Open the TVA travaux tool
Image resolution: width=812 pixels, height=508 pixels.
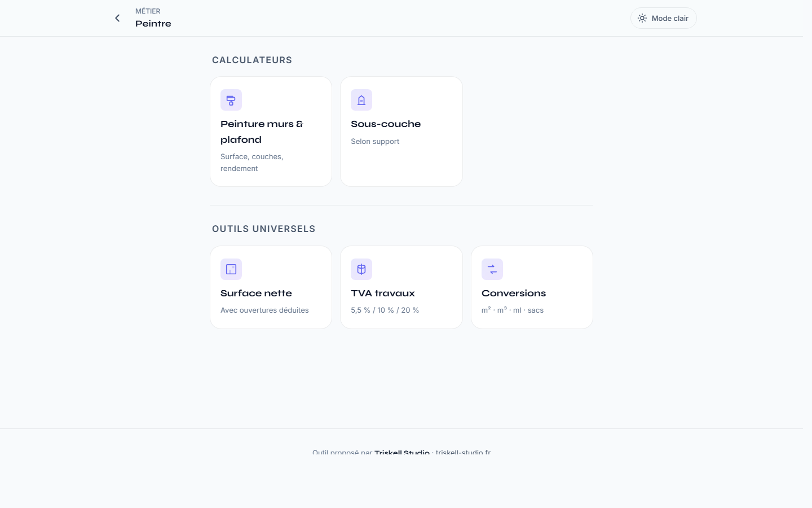coord(401,287)
